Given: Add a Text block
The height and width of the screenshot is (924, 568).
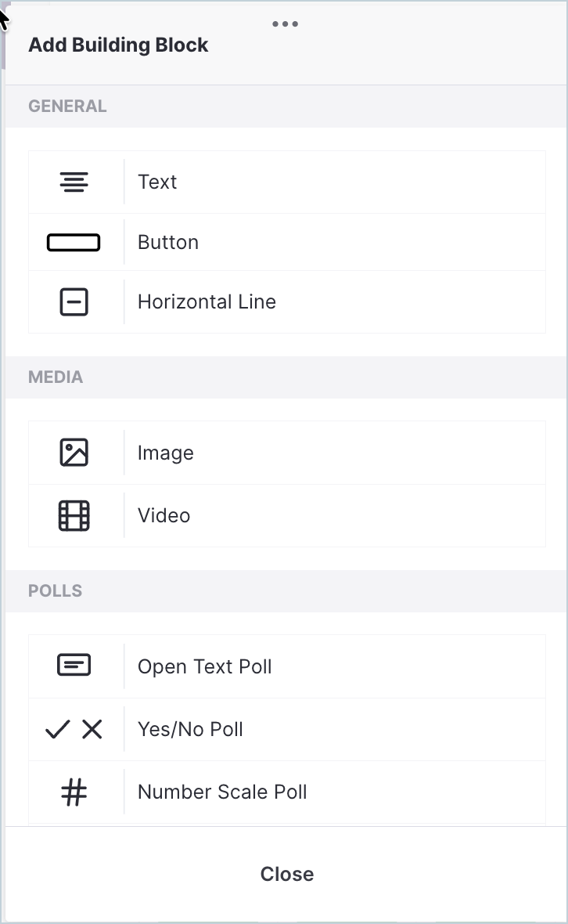Looking at the screenshot, I should pyautogui.click(x=287, y=182).
